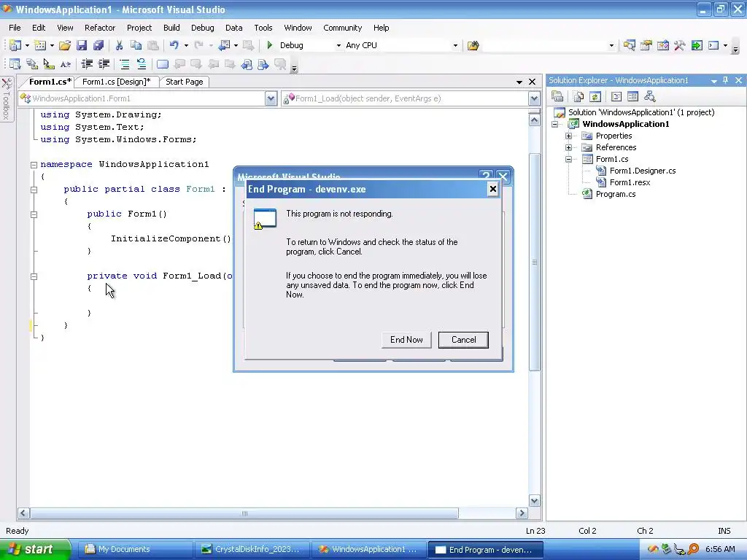This screenshot has height=560, width=747.
Task: Click the Find in Files binoculars icon
Action: pyautogui.click(x=473, y=45)
